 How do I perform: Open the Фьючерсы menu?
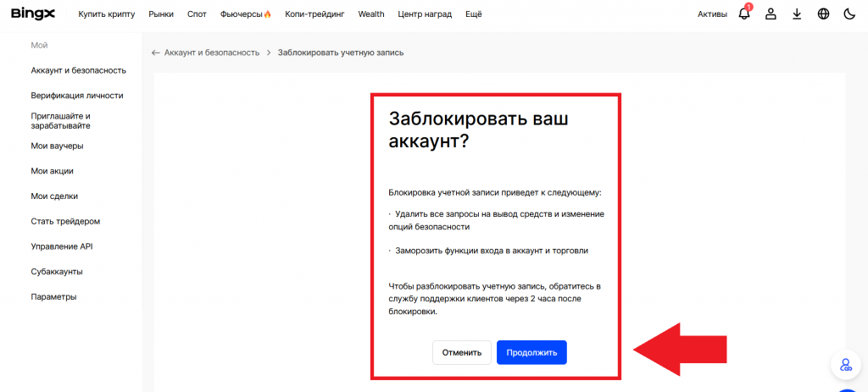tap(246, 14)
